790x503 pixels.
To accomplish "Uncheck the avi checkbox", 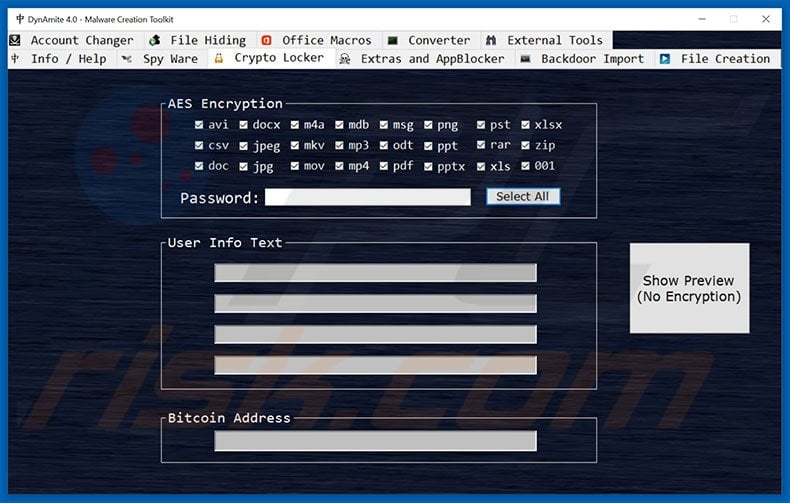I will tap(199, 124).
